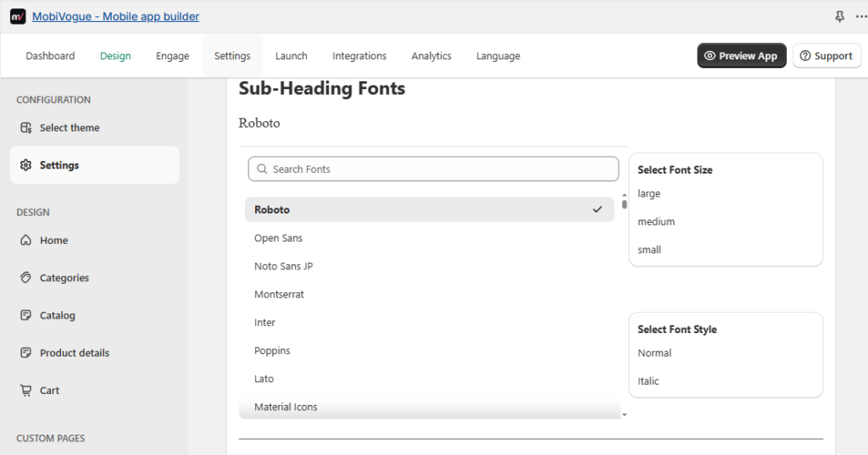
Task: Click the Product details icon
Action: [26, 352]
